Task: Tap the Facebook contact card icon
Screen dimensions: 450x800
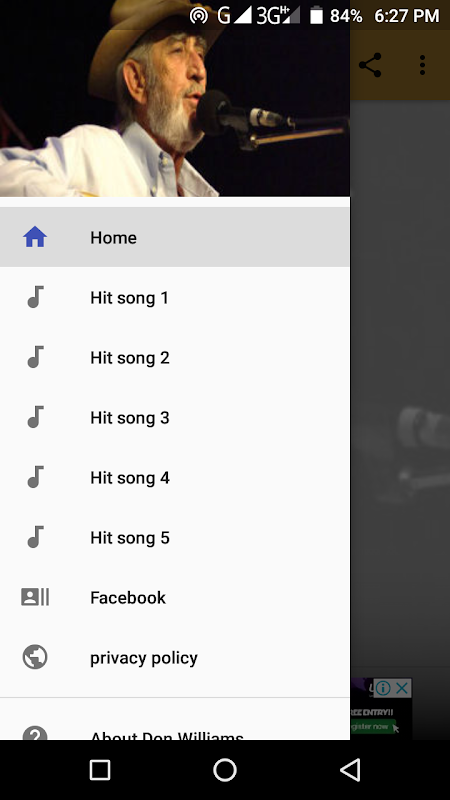Action: (x=35, y=597)
